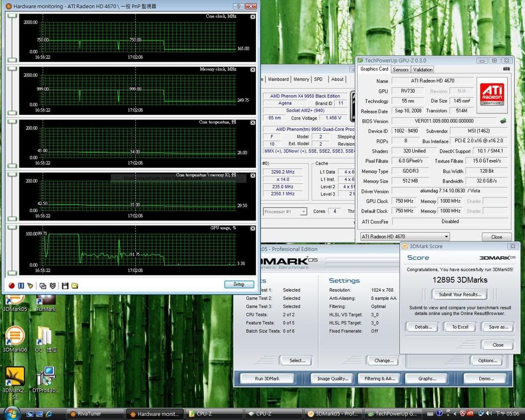
Task: Open FurMark desktop shortcut
Action: click(46, 302)
